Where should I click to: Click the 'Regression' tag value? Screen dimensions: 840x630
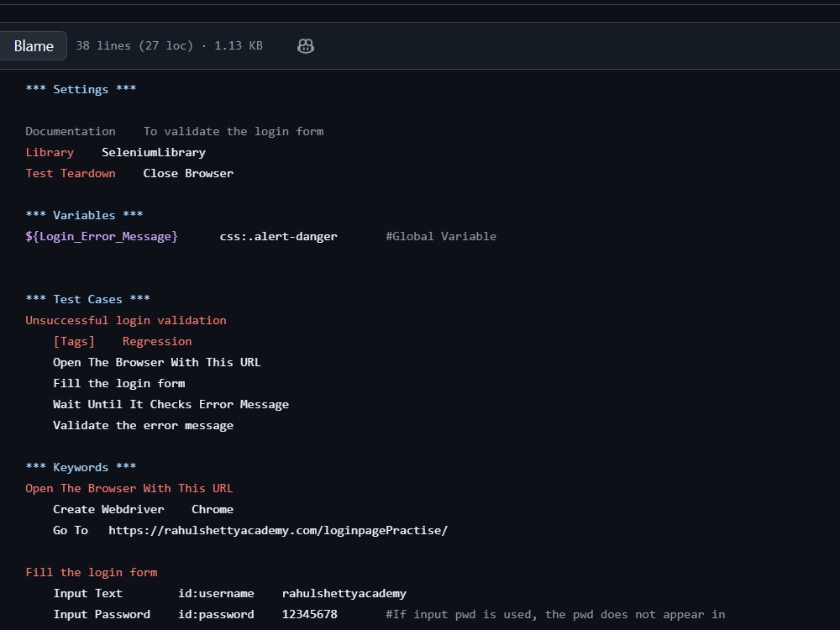(x=157, y=341)
